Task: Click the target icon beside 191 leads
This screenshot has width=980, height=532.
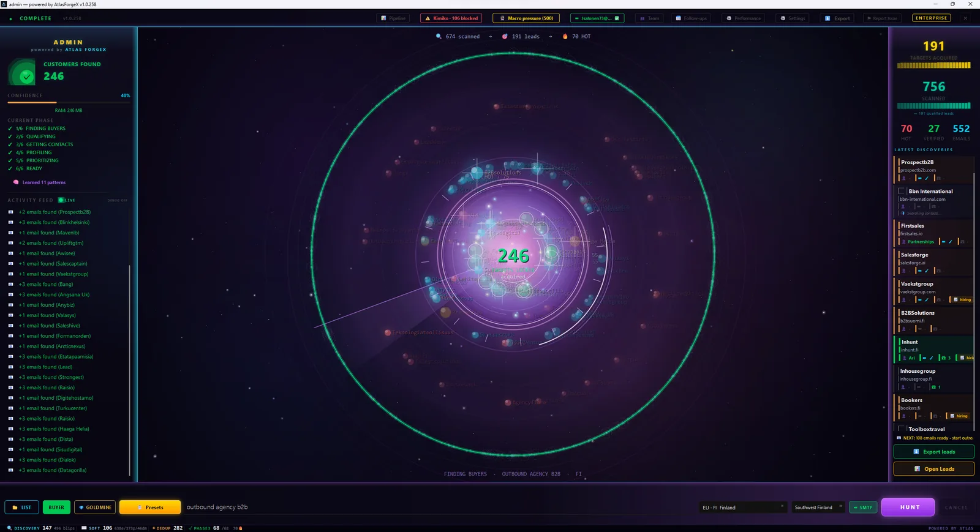Action: coord(505,36)
